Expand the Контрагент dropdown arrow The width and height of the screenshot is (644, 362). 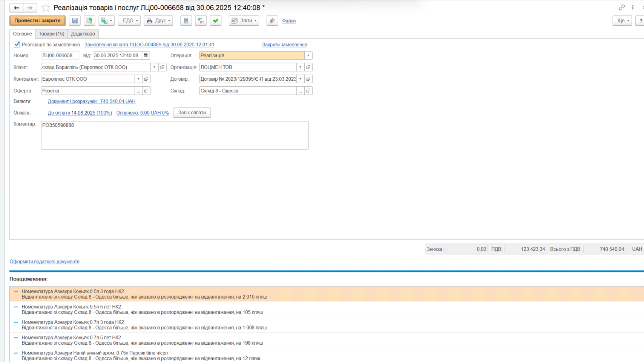coord(138,79)
